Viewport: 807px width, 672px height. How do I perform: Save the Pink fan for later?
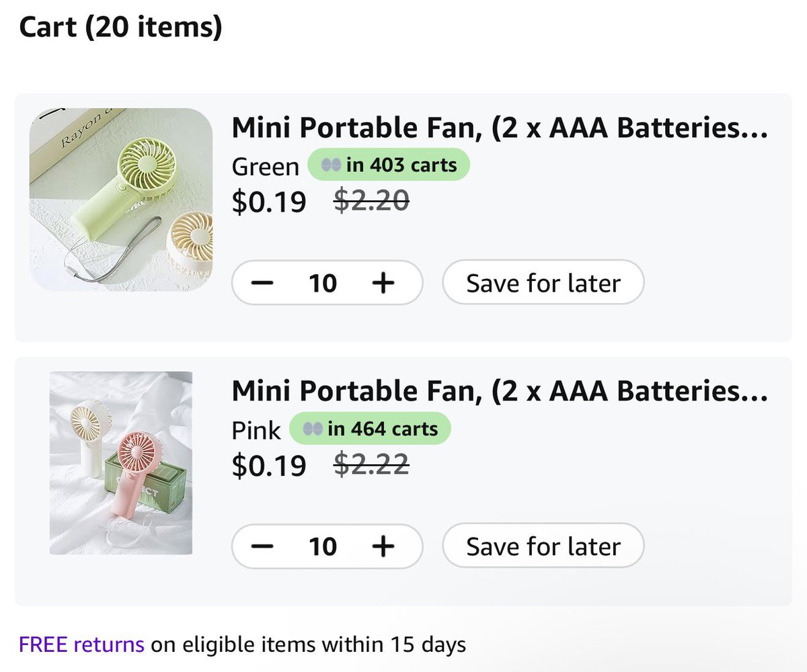(x=543, y=546)
